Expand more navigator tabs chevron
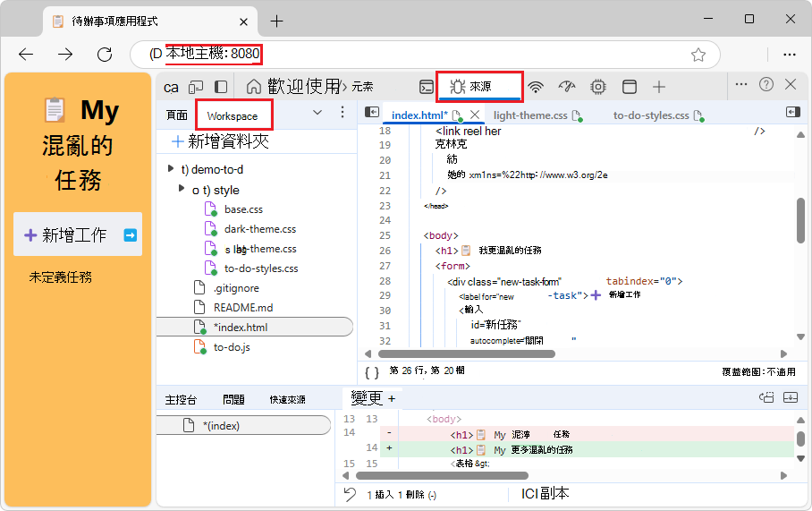Image resolution: width=812 pixels, height=511 pixels. tap(317, 113)
